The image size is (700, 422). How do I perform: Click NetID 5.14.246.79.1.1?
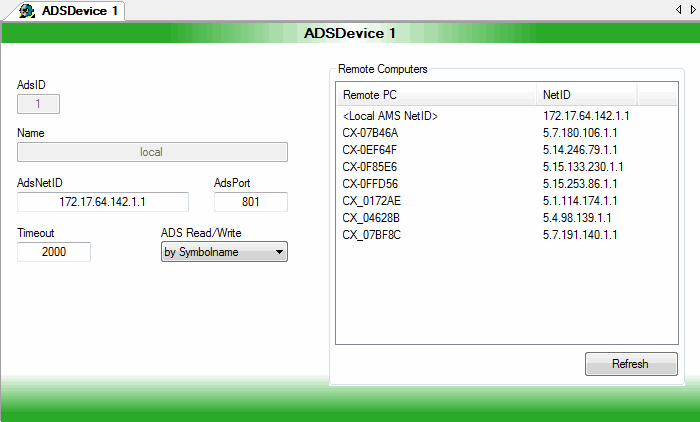point(580,150)
